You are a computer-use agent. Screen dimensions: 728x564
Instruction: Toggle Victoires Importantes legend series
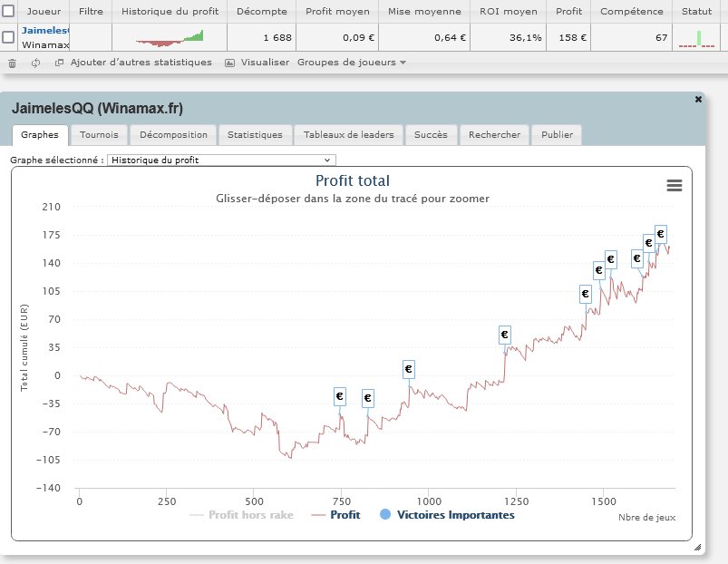pos(447,515)
